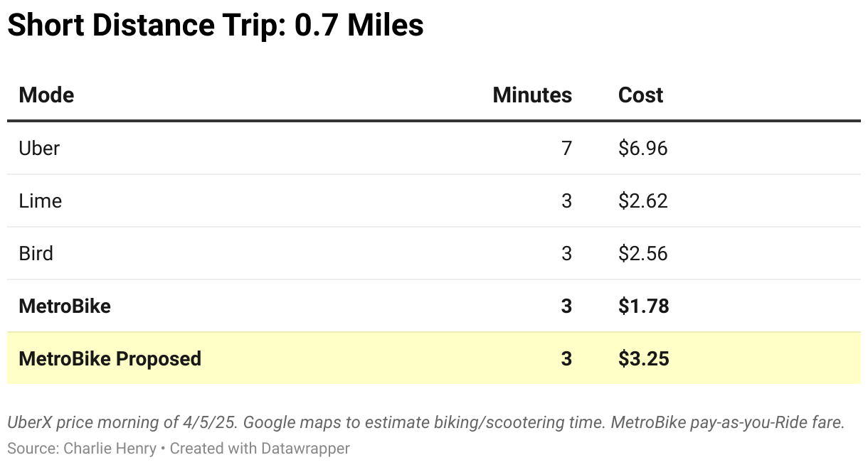Open the Created with Datawrapper link

coord(260,449)
